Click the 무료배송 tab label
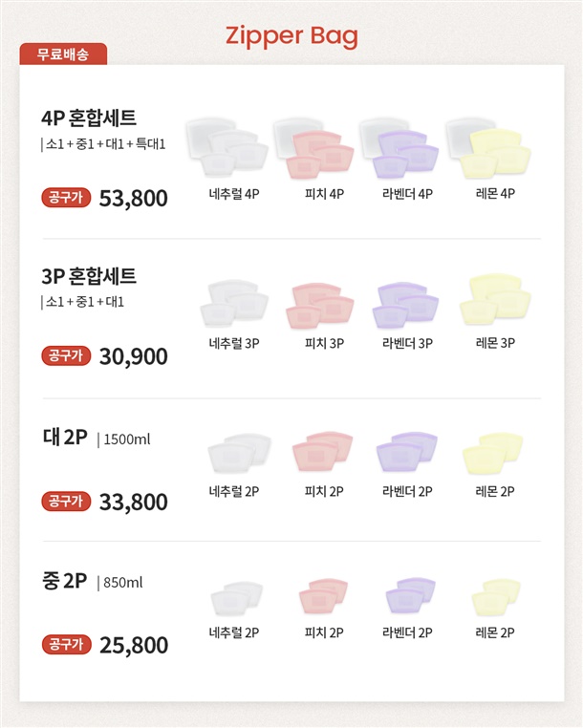This screenshot has height=728, width=583. point(63,54)
